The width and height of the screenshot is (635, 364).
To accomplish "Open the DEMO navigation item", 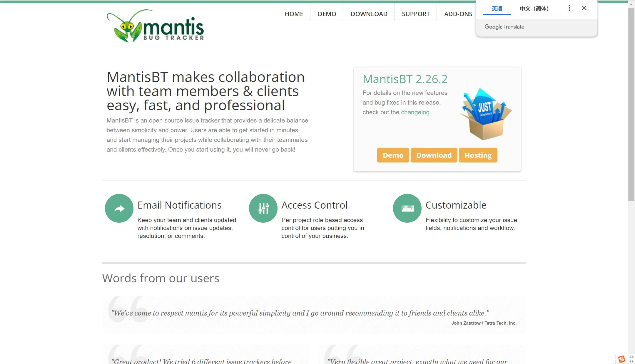I will (327, 14).
